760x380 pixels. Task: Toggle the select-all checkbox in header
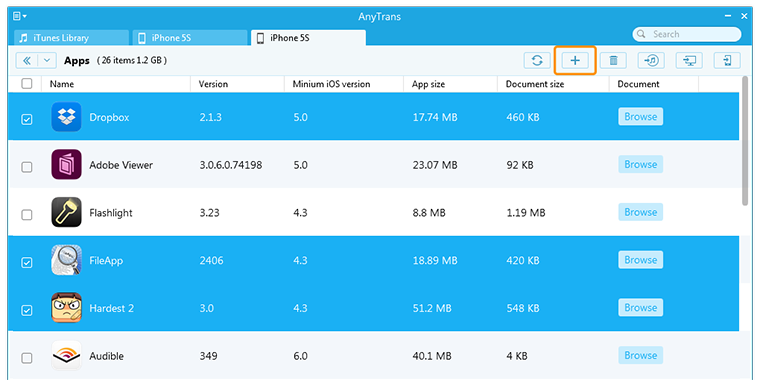coord(27,84)
